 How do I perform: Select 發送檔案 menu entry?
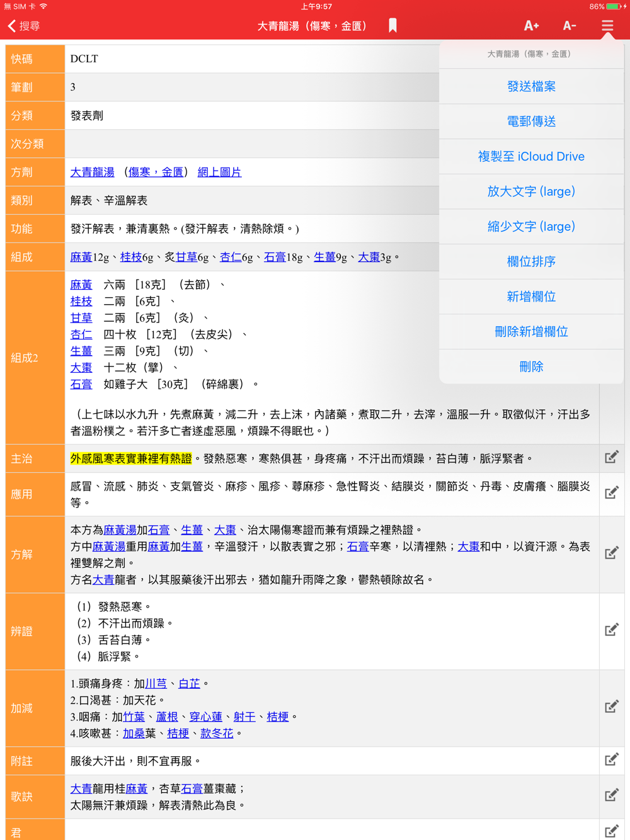click(x=531, y=86)
